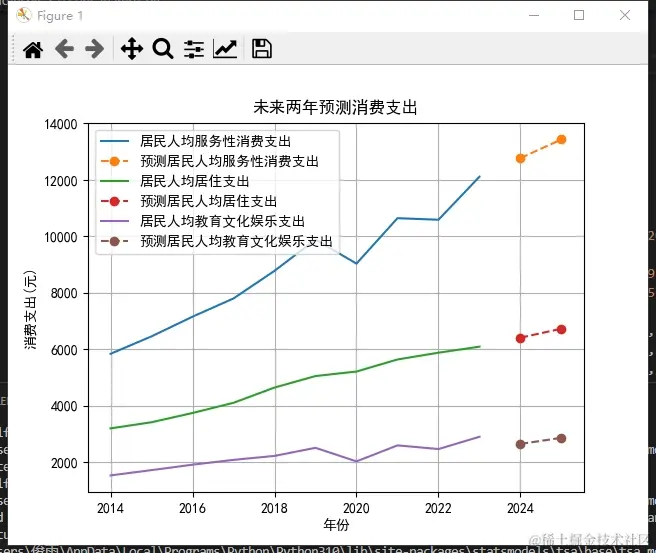Click the y-axis tick label 10000

tap(61, 237)
